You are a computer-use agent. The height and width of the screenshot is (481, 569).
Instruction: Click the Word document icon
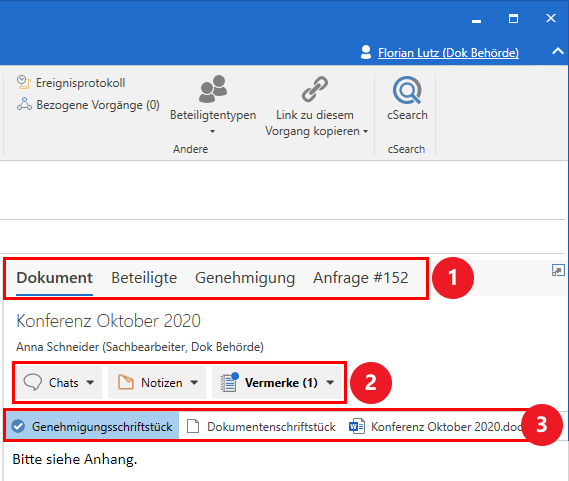357,427
